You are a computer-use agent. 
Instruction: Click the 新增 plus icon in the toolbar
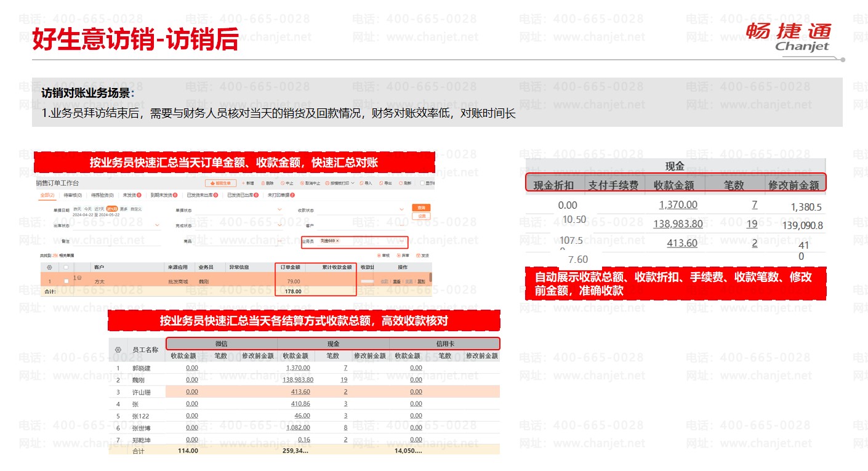tap(243, 183)
